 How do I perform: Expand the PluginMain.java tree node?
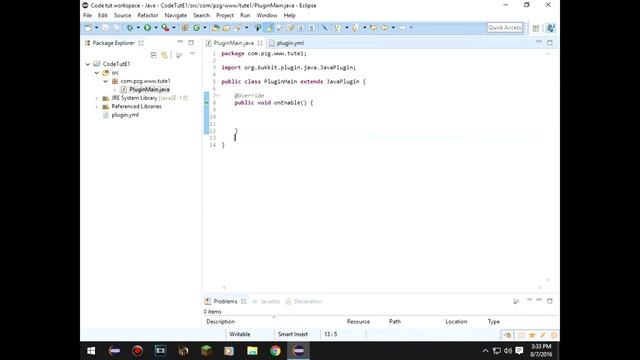pos(115,90)
